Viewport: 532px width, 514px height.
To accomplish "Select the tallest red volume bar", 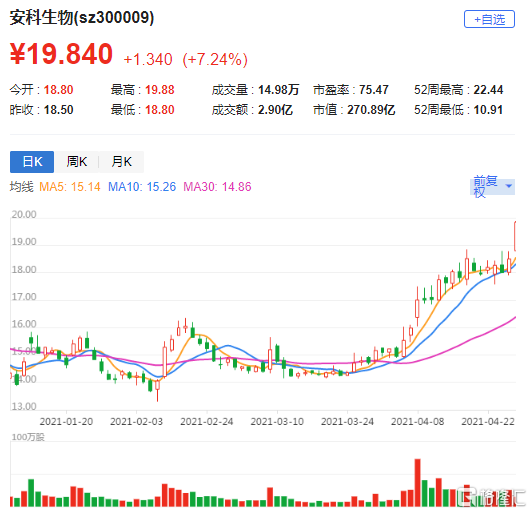I will 417,483.
